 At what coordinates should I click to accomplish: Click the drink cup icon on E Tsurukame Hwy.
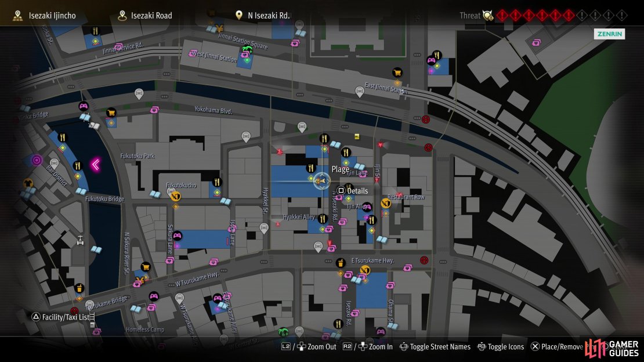click(x=340, y=263)
